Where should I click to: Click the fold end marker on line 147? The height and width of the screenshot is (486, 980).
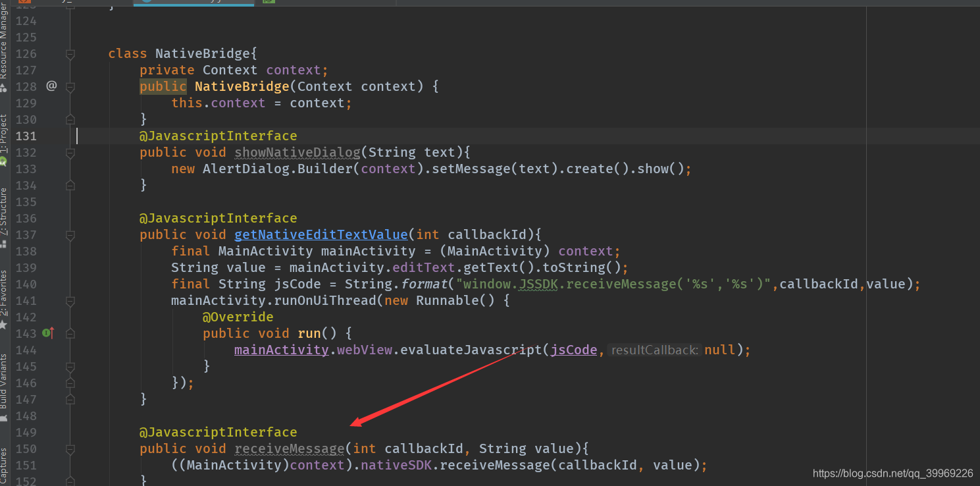coord(70,400)
